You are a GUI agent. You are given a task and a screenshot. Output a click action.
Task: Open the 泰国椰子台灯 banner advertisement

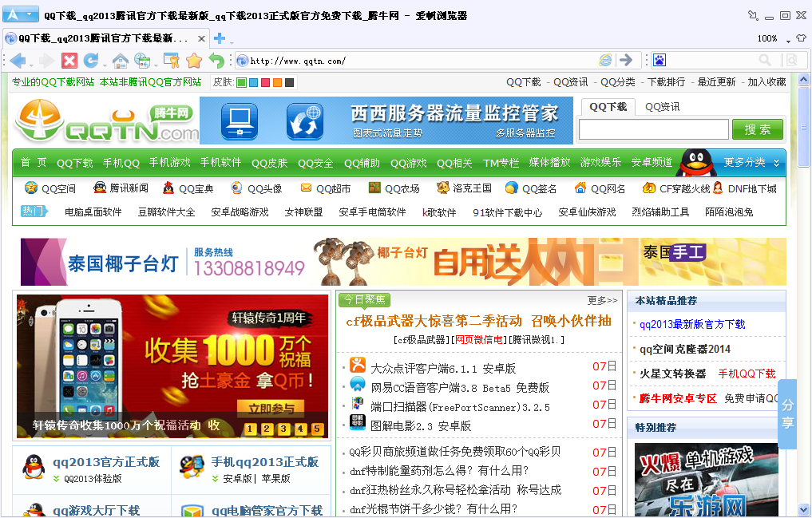(x=403, y=262)
